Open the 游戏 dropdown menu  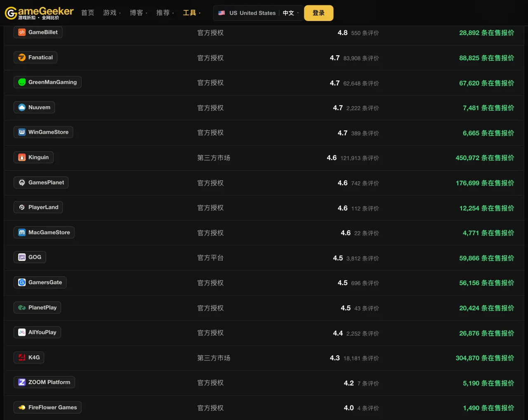pyautogui.click(x=112, y=13)
